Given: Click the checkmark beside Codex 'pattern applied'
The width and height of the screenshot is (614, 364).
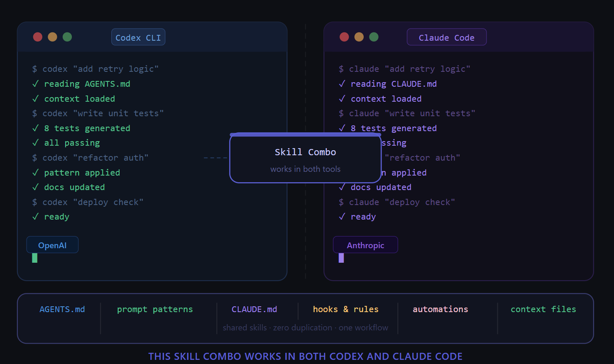Looking at the screenshot, I should [35, 173].
